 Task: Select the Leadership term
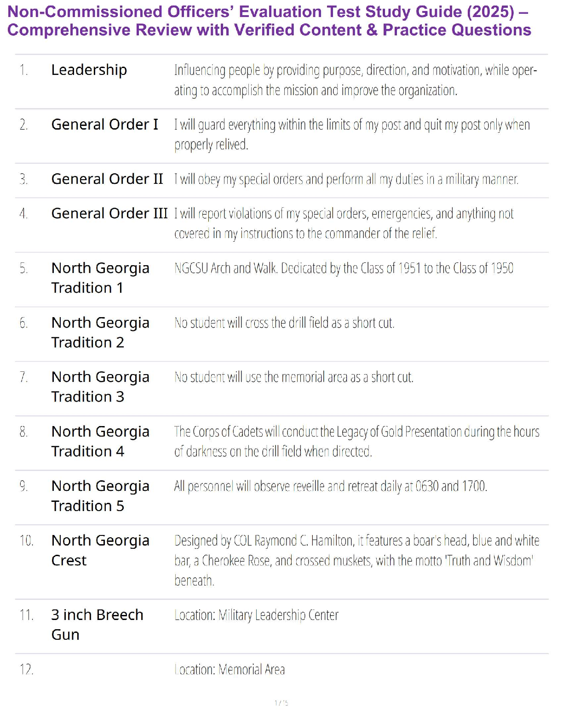[89, 70]
